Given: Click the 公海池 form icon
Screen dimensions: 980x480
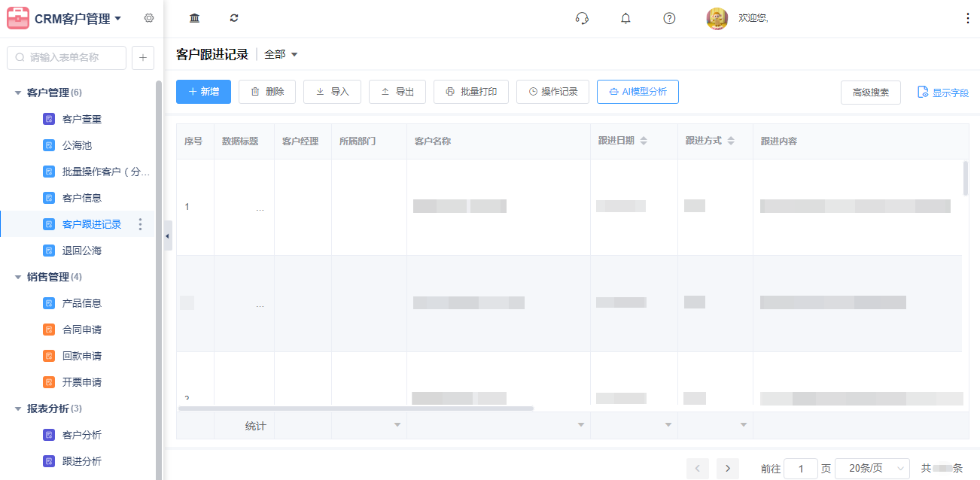Looking at the screenshot, I should pos(49,145).
